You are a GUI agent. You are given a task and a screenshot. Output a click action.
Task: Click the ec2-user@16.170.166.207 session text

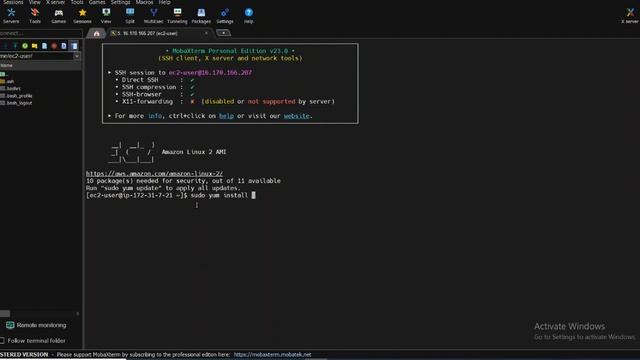(x=210, y=72)
